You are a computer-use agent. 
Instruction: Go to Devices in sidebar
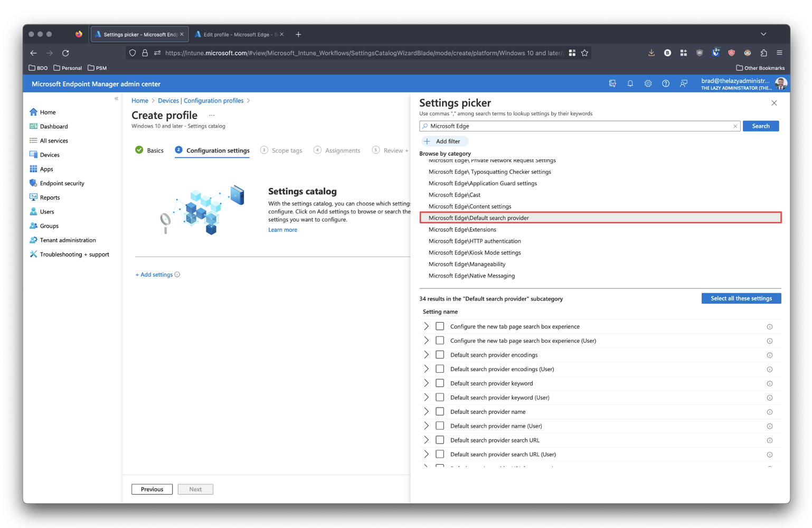coord(45,155)
